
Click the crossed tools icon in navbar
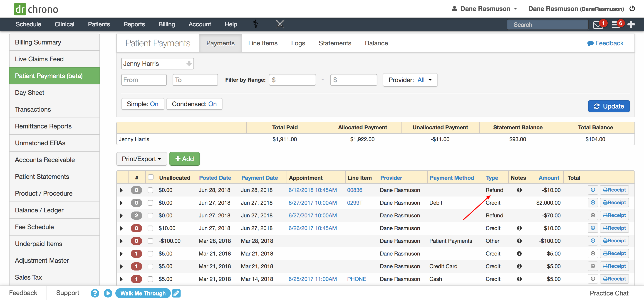click(280, 24)
